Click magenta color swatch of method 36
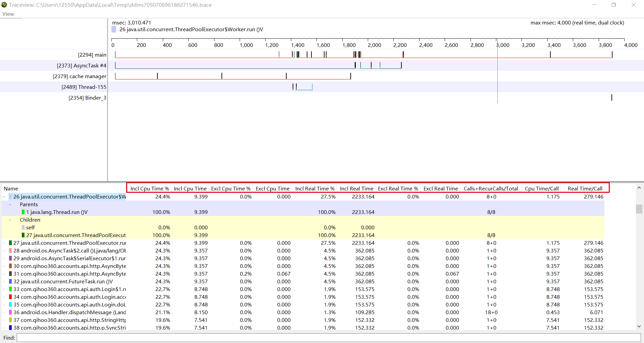Viewport: 644px width, 343px height. (x=10, y=312)
